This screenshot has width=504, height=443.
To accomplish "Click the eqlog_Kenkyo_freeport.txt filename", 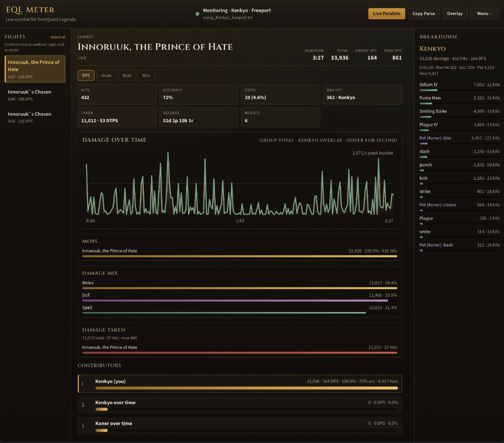I will tap(227, 18).
